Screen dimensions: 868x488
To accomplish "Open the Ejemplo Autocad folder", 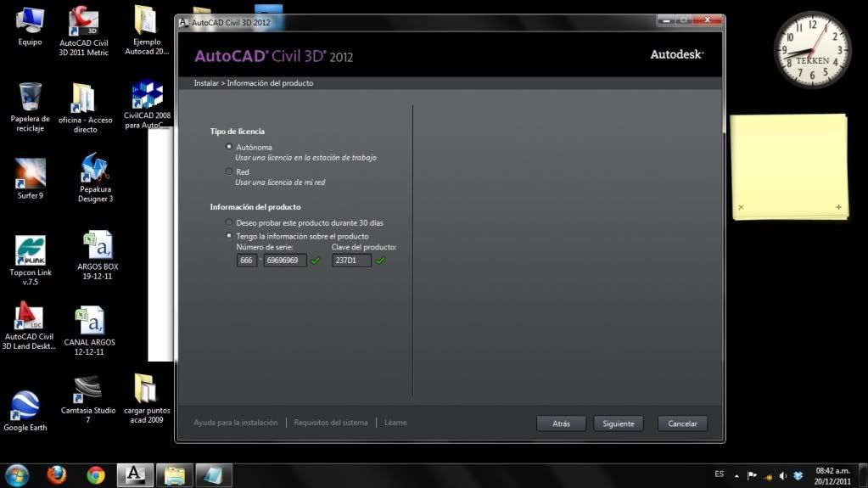I will [x=146, y=30].
